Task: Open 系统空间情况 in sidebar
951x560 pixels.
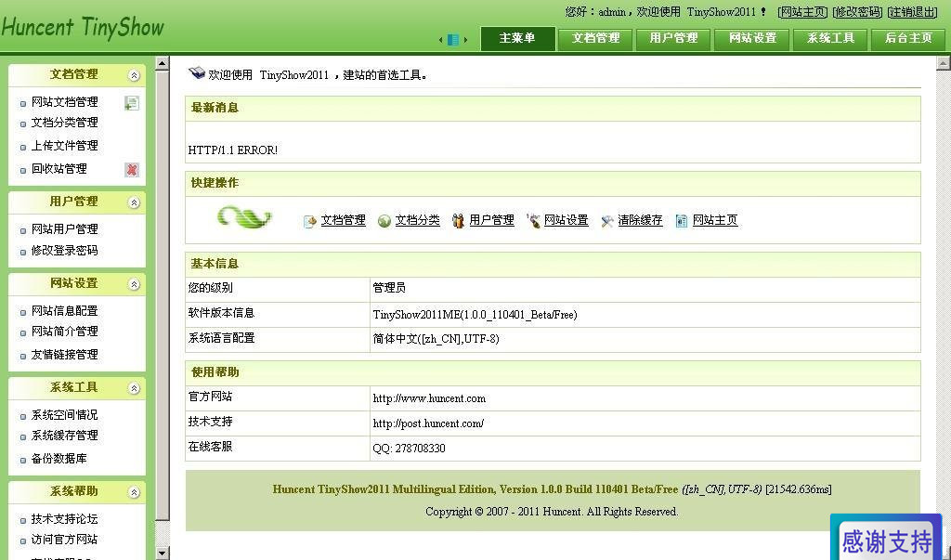Action: point(64,415)
